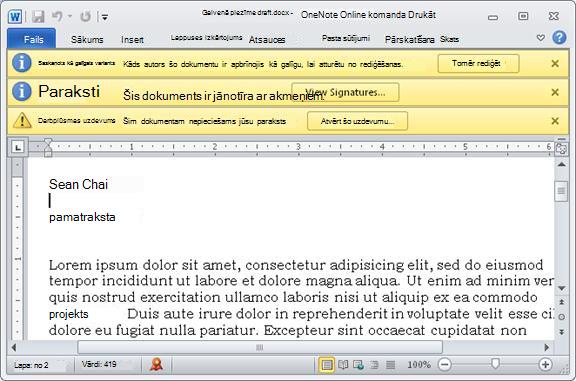Click the red signature ribbon status icon
Image resolution: width=576 pixels, height=381 pixels.
(x=156, y=364)
